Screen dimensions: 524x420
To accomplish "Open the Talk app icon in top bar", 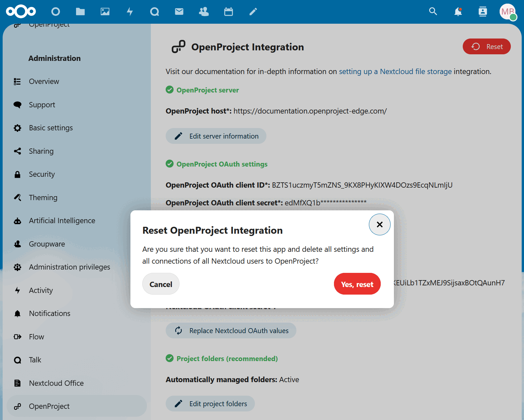I will tap(154, 12).
